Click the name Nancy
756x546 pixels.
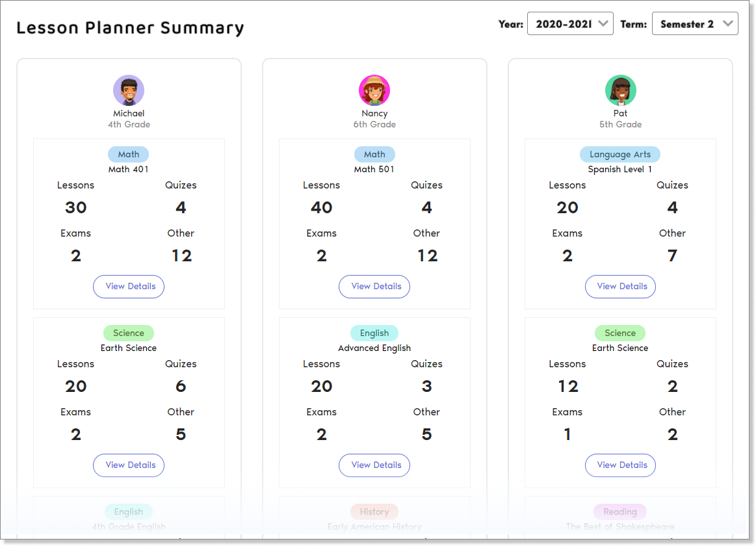(374, 113)
